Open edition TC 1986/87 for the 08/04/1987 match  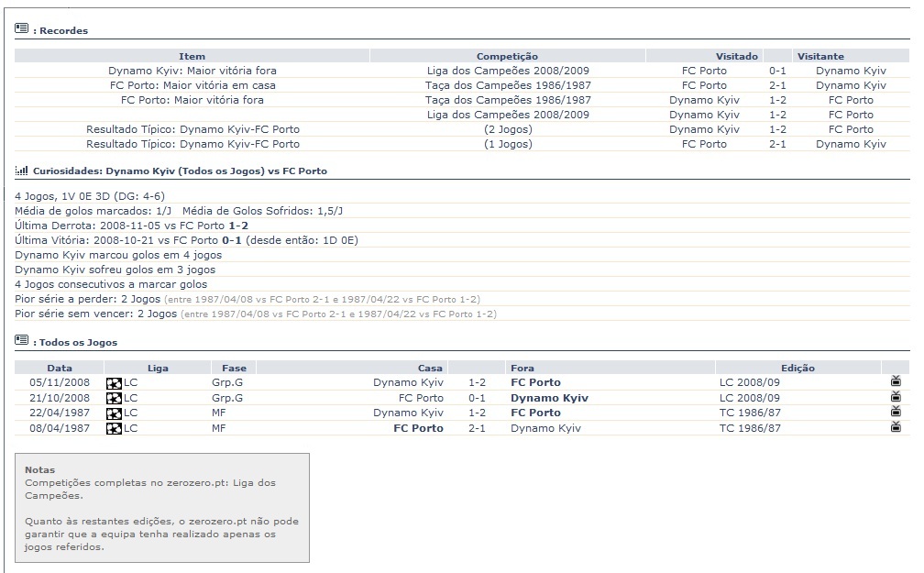point(750,428)
